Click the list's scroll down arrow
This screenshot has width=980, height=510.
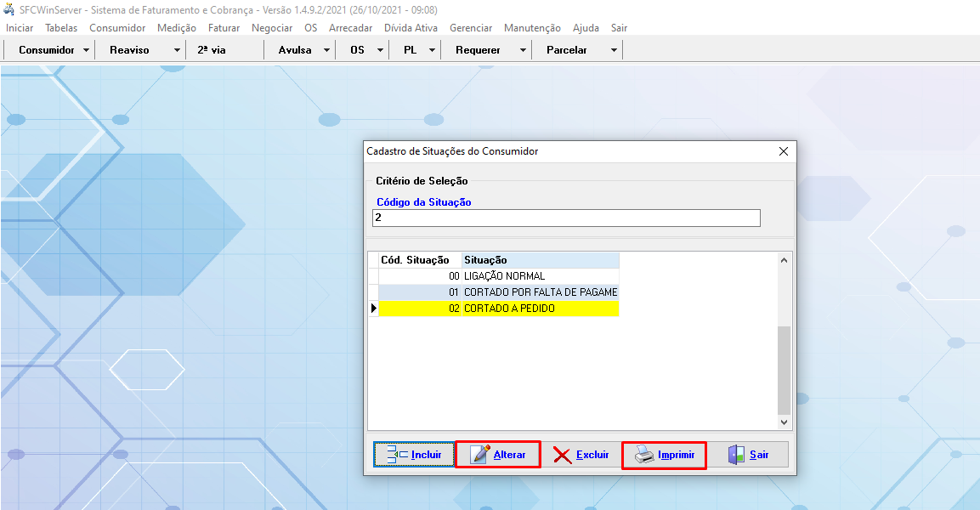[785, 422]
